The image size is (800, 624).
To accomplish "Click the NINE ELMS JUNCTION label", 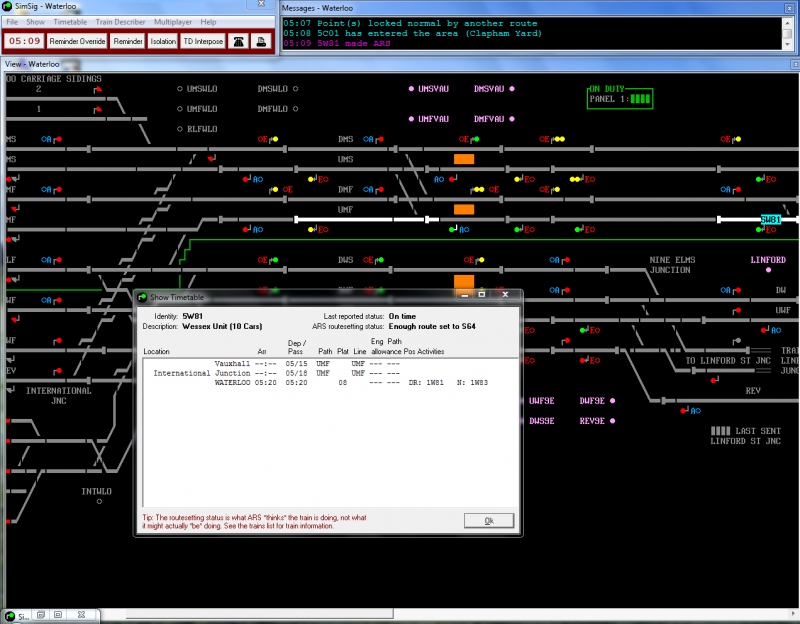I will 672,265.
